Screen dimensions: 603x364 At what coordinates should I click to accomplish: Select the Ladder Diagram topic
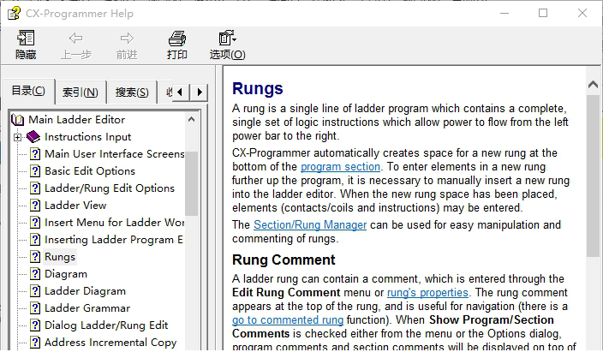85,291
